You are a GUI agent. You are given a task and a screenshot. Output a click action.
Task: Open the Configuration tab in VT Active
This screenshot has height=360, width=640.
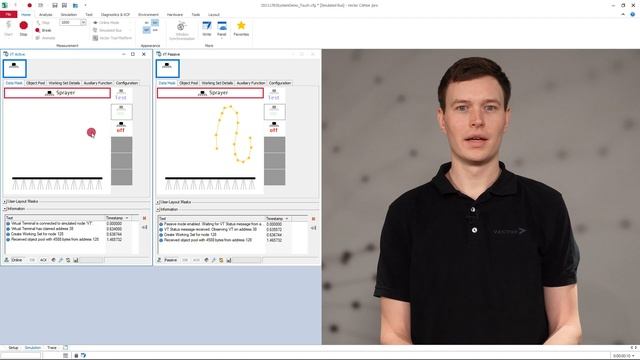coord(127,83)
